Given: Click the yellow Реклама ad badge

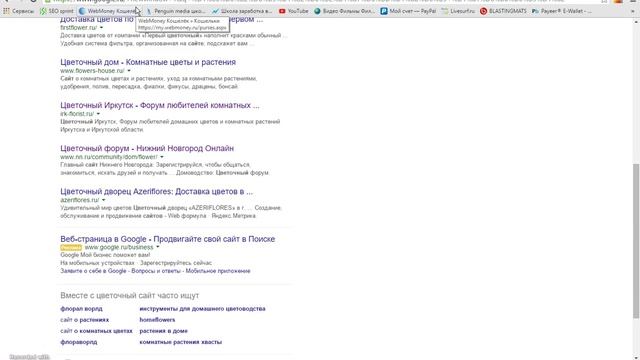Looking at the screenshot, I should pyautogui.click(x=71, y=247).
